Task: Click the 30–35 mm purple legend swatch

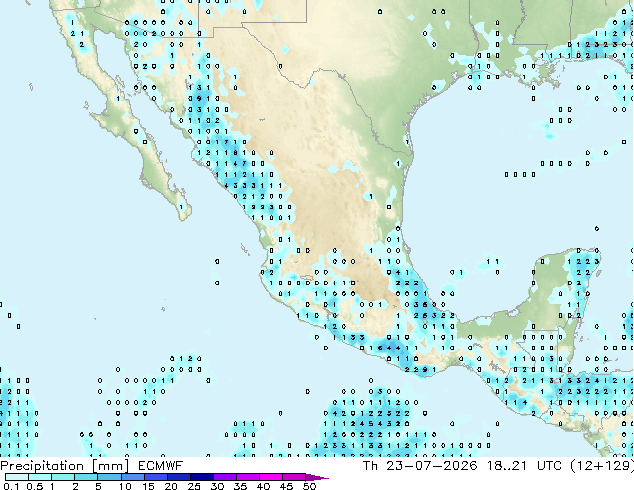Action: pyautogui.click(x=225, y=477)
